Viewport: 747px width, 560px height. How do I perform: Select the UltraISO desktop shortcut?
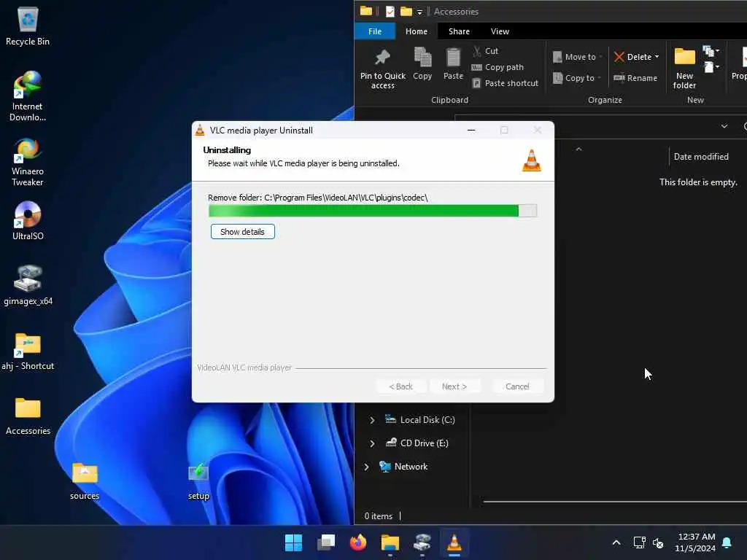click(28, 220)
